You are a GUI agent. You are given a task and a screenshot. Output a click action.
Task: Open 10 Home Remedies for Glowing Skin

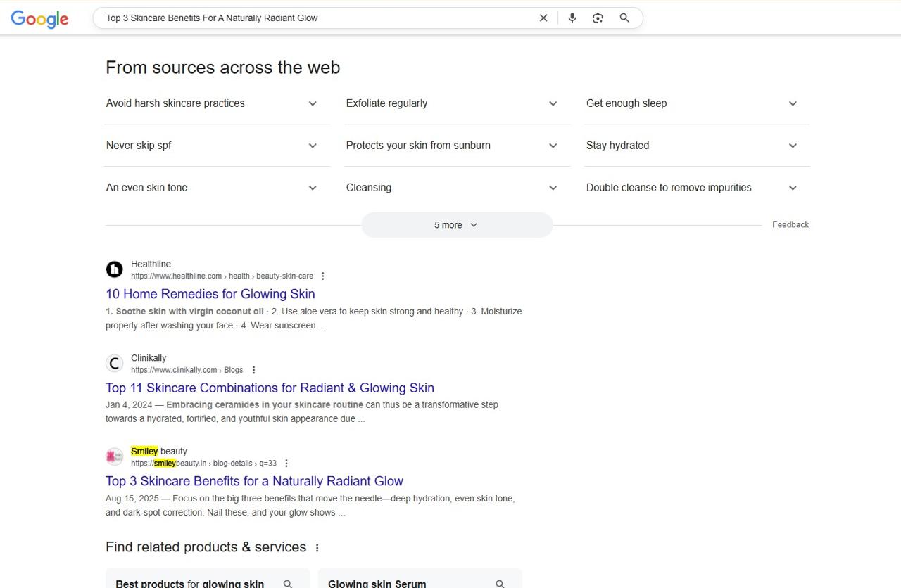210,294
